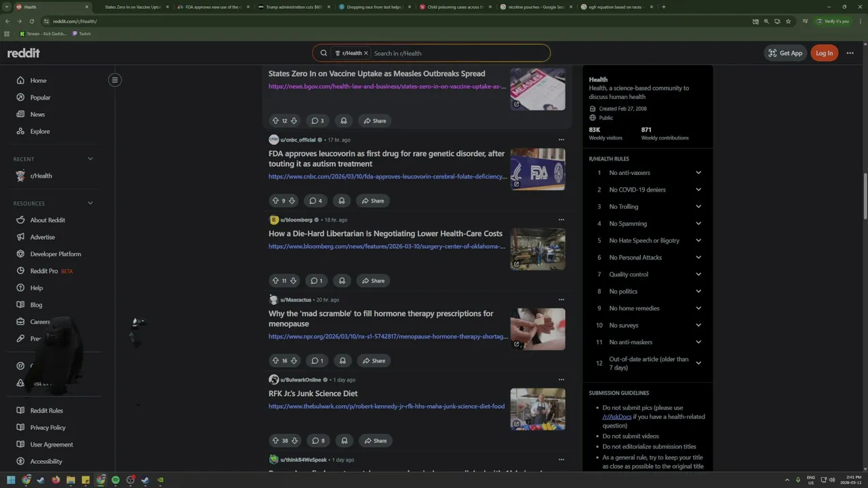This screenshot has width=868, height=488.
Task: Expand the No Spamming rule
Action: pyautogui.click(x=698, y=224)
